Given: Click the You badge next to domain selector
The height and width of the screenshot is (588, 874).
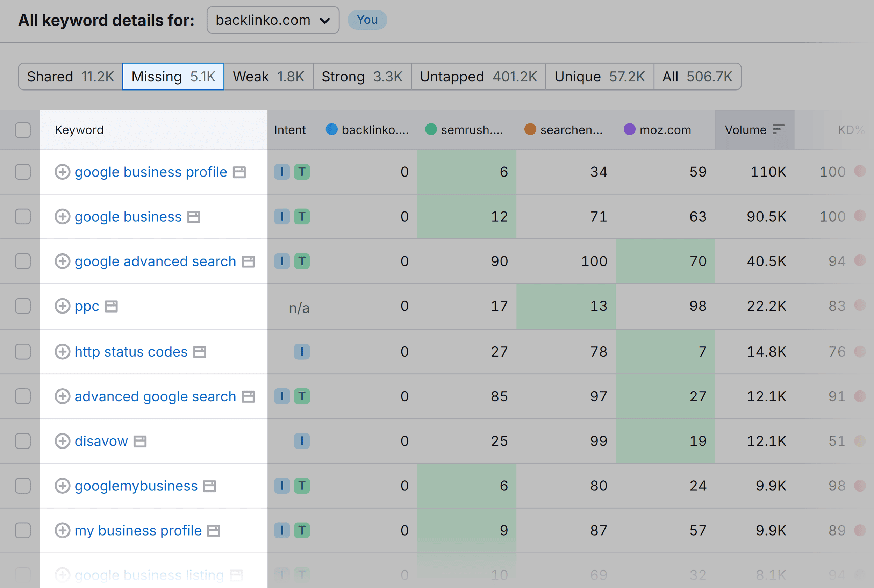Looking at the screenshot, I should [x=367, y=20].
